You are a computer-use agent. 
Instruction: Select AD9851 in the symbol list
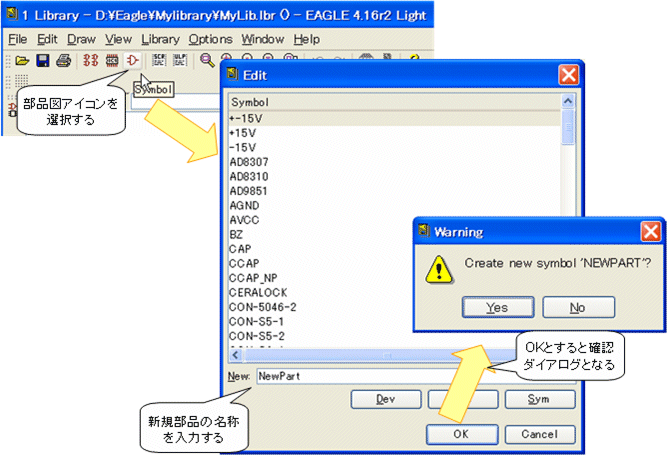point(395,191)
